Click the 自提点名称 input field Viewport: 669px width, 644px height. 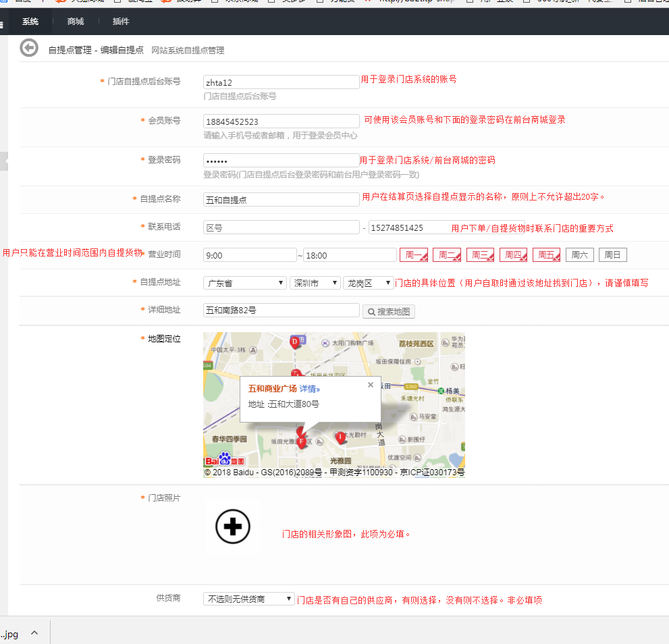[281, 200]
